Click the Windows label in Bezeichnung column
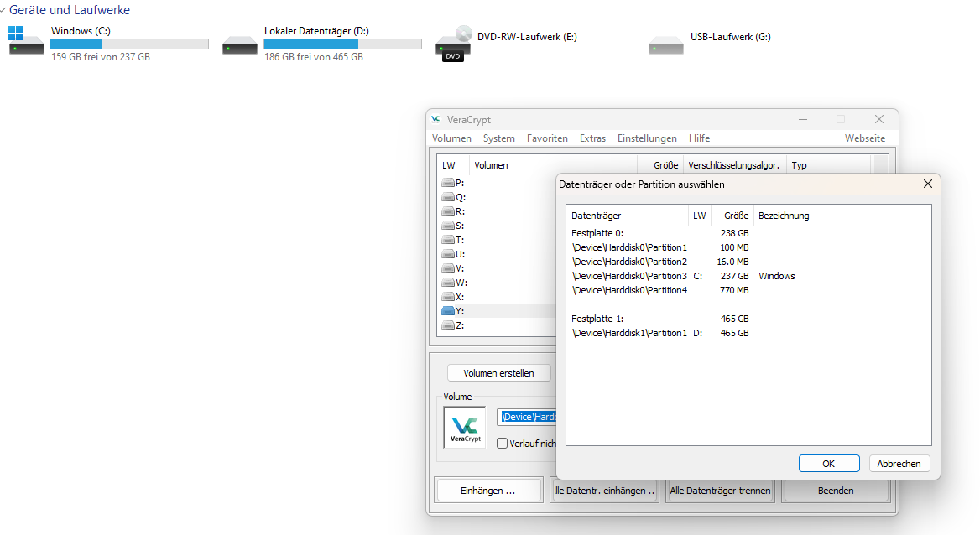The height and width of the screenshot is (535, 980). pos(777,276)
